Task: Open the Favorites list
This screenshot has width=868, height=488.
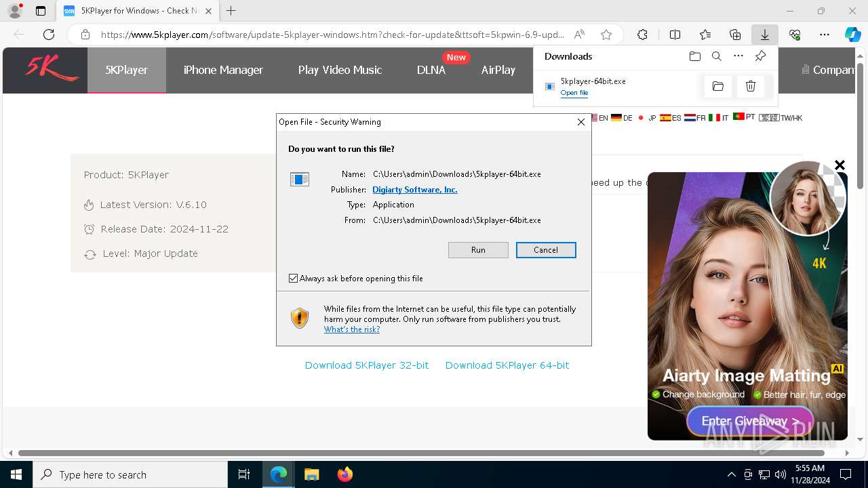Action: tap(705, 35)
